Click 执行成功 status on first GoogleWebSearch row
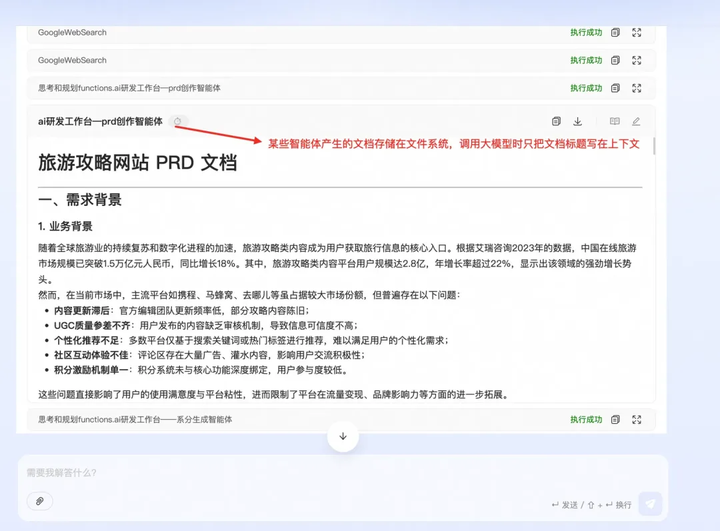 pyautogui.click(x=586, y=33)
